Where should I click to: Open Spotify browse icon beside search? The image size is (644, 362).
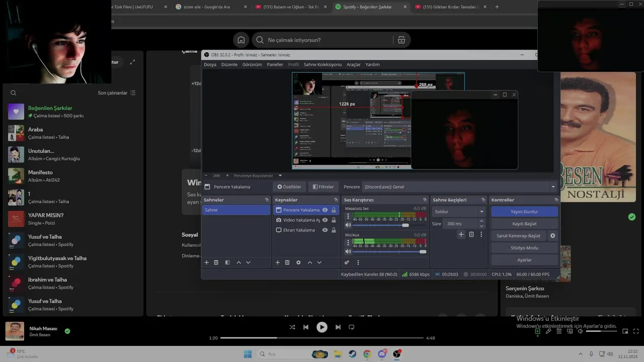pos(401,40)
